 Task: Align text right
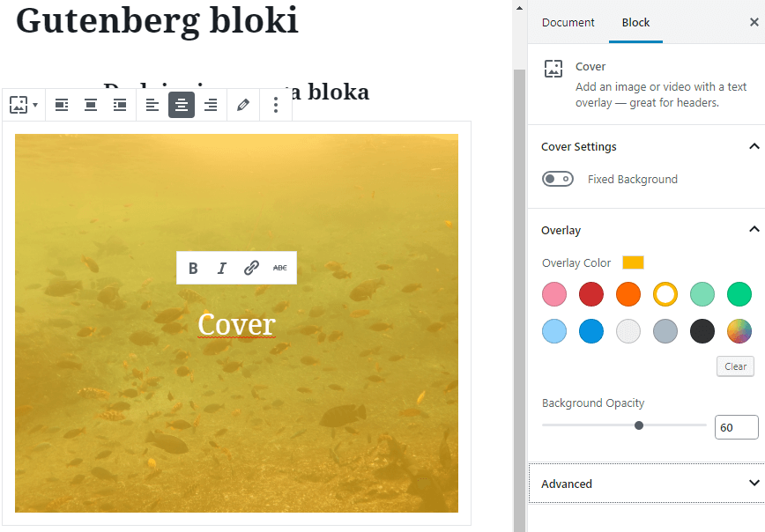[211, 105]
